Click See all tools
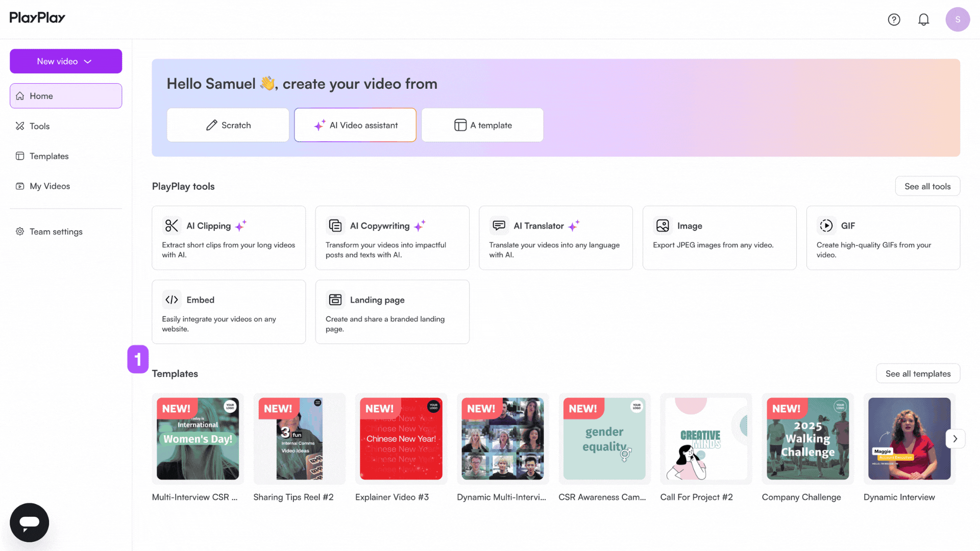Viewport: 980px width, 551px height. pos(927,186)
